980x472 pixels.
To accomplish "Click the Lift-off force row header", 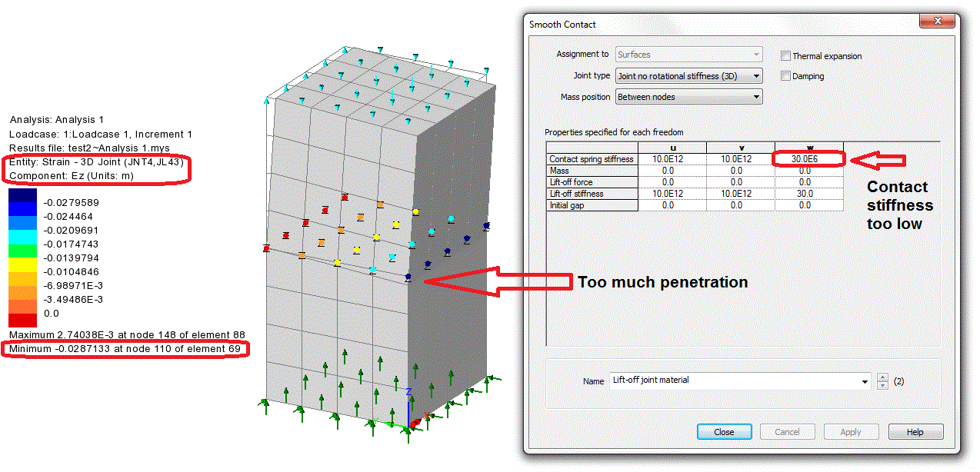I will point(592,182).
